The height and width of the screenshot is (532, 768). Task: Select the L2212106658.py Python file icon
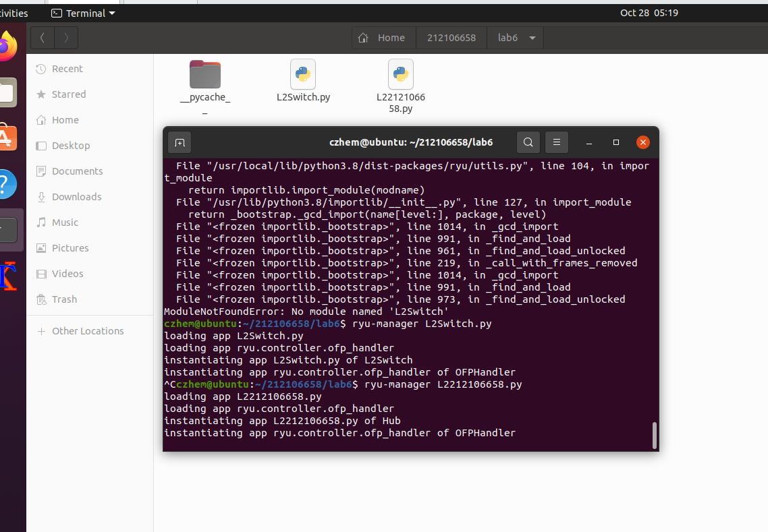pyautogui.click(x=401, y=74)
